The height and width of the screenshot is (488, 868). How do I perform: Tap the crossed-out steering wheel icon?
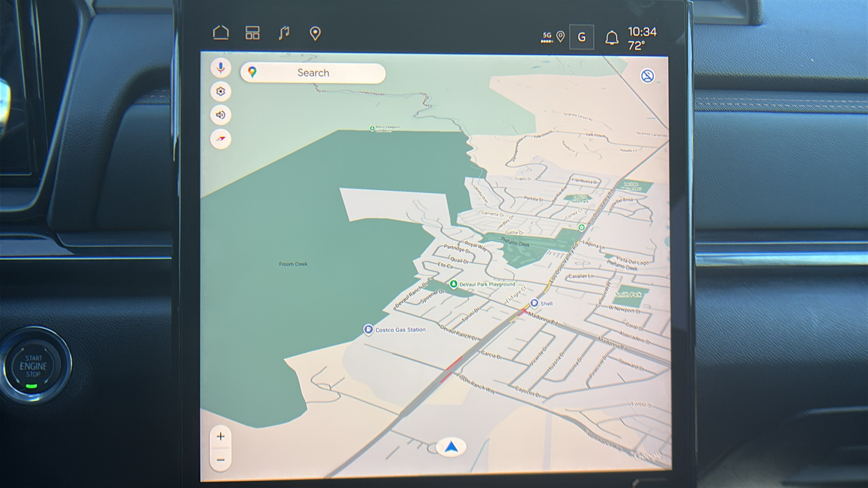coord(647,76)
